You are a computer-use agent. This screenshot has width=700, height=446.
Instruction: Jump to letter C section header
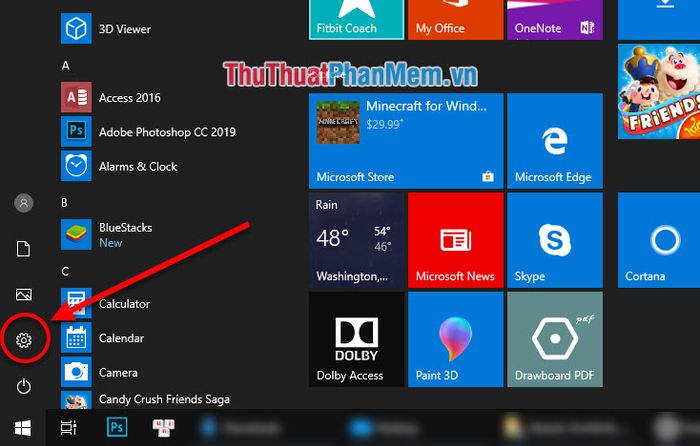click(x=65, y=271)
